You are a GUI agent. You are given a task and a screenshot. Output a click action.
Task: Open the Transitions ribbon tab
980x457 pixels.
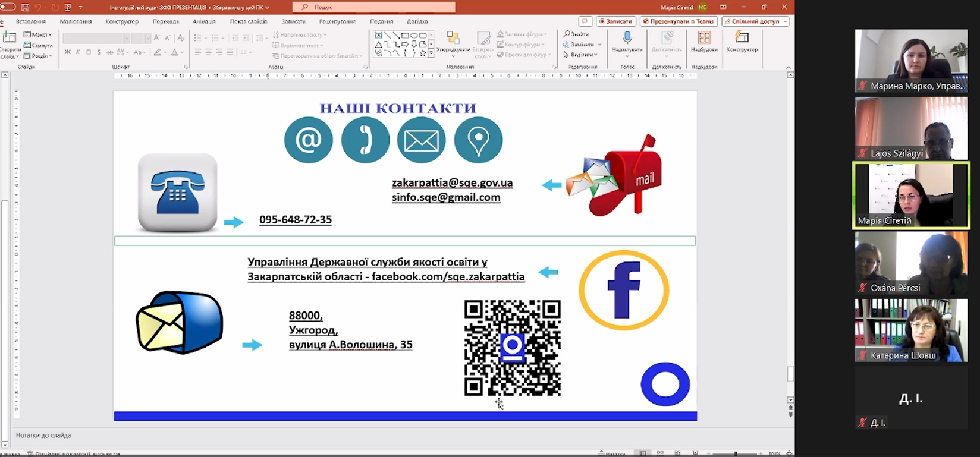(x=165, y=21)
